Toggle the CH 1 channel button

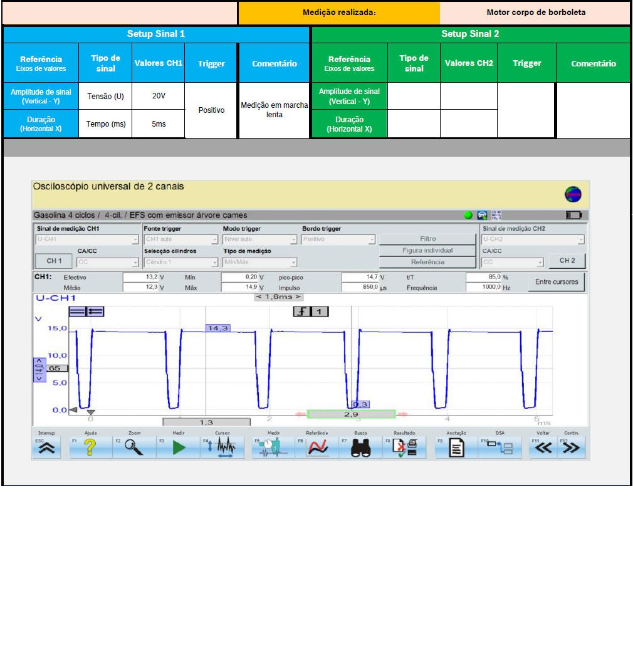[x=54, y=261]
